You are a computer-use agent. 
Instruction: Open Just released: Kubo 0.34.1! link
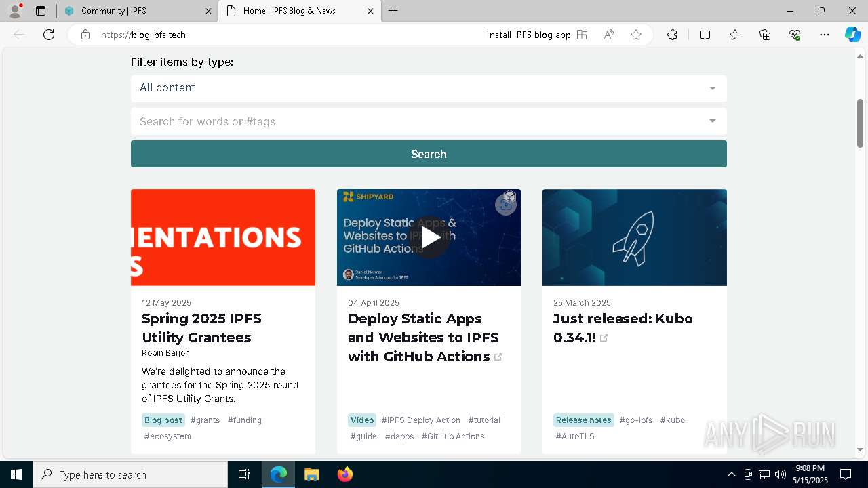623,328
